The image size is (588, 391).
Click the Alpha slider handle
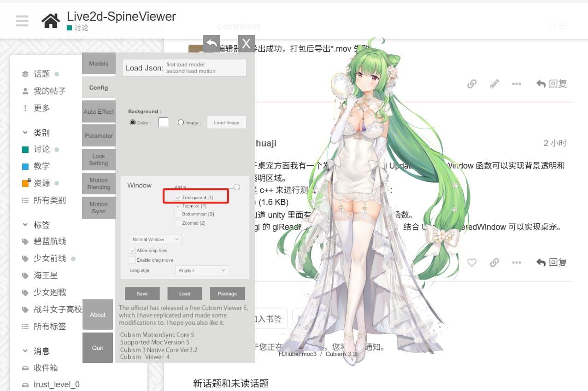point(237,187)
